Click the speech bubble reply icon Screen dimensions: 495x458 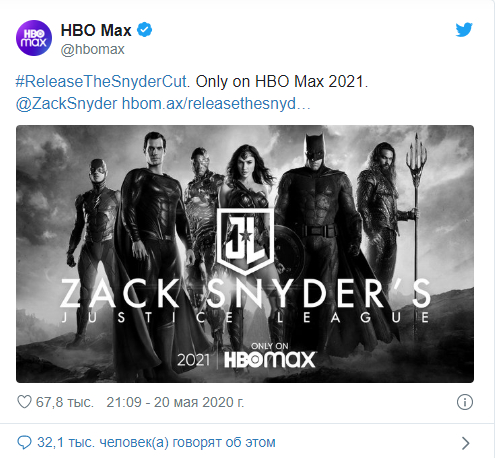[x=24, y=443]
